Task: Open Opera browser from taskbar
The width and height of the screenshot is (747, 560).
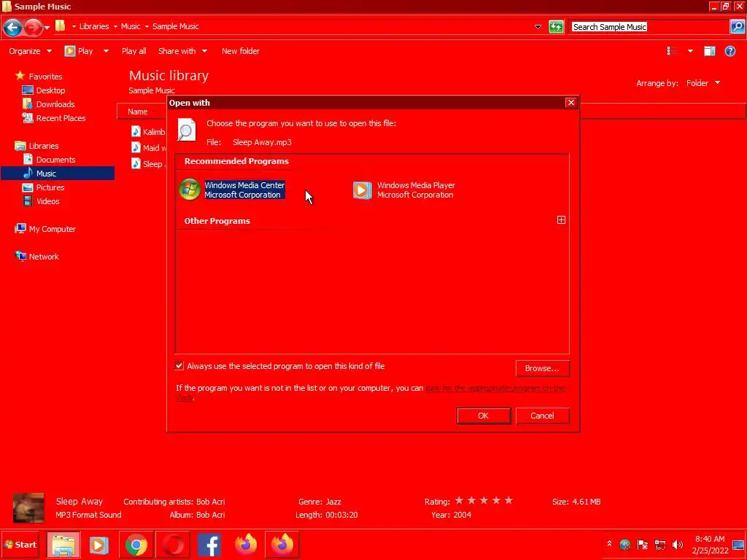Action: coord(172,545)
